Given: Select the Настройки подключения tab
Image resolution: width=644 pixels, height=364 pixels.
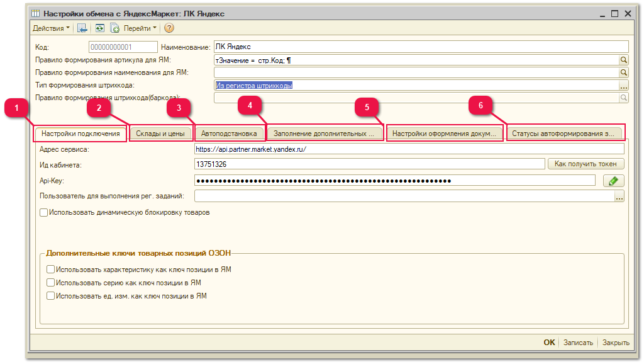Looking at the screenshot, I should (x=80, y=134).
